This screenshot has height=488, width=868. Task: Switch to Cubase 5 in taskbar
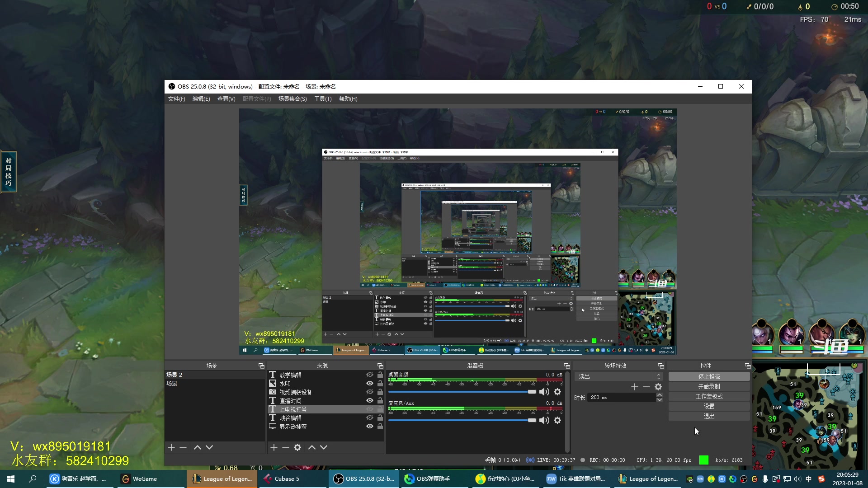pyautogui.click(x=293, y=479)
